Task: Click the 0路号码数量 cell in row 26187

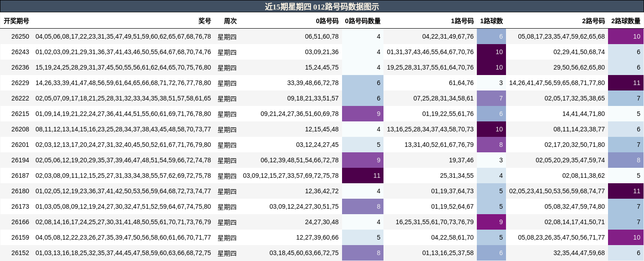Action: pos(363,176)
